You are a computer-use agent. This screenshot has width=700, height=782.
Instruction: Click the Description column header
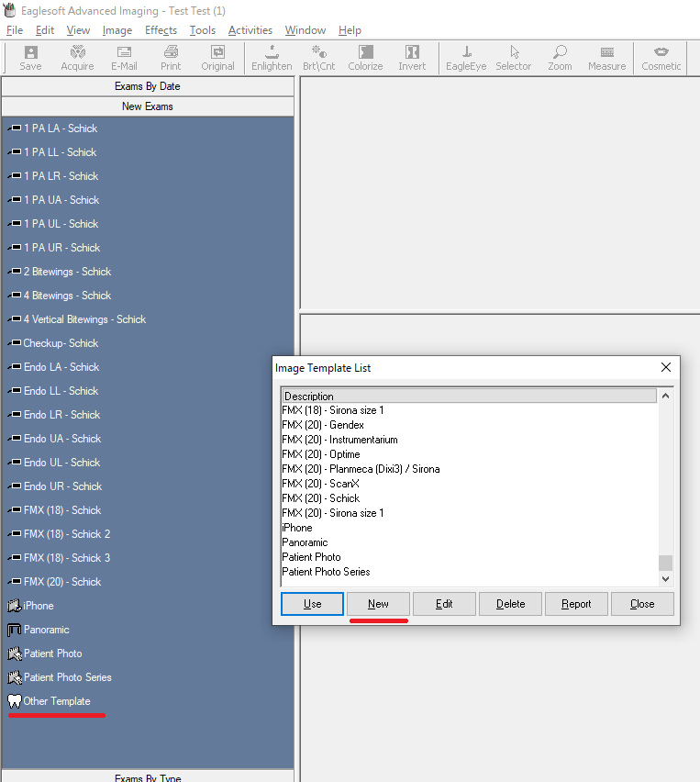469,396
